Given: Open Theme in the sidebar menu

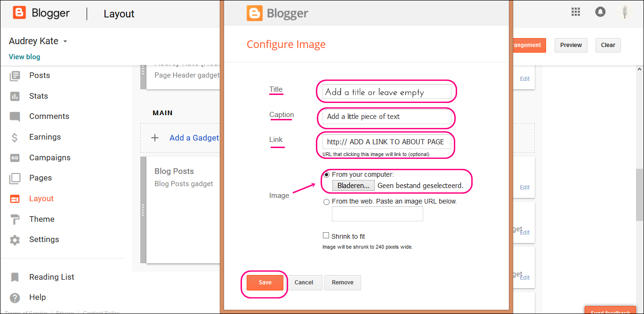Looking at the screenshot, I should coord(42,220).
